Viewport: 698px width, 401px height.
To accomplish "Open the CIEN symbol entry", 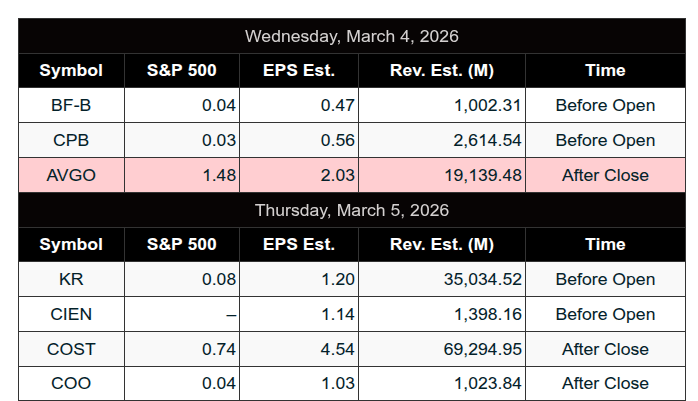I will [71, 314].
